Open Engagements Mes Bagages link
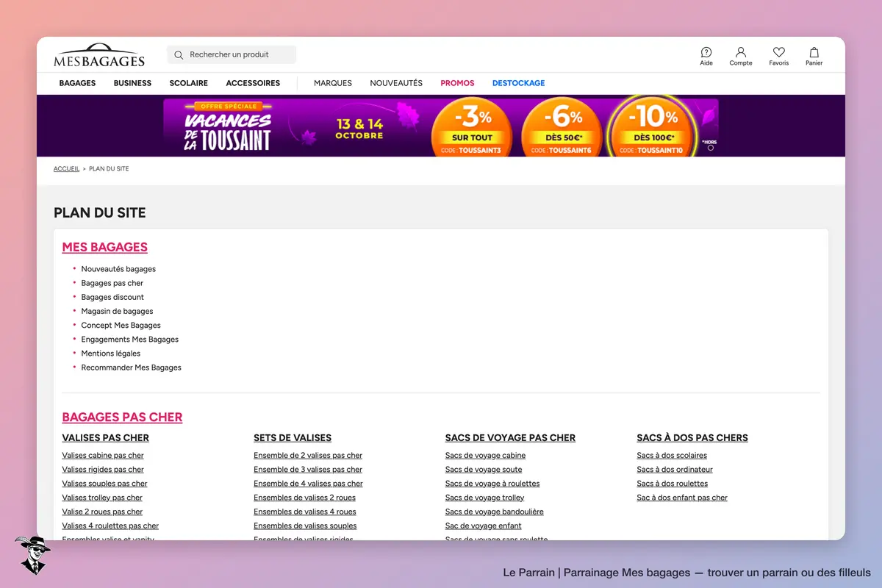 pyautogui.click(x=130, y=340)
